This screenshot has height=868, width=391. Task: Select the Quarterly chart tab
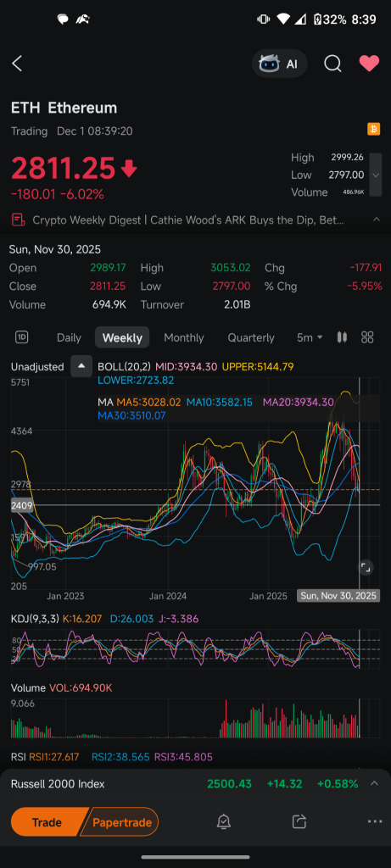point(251,337)
